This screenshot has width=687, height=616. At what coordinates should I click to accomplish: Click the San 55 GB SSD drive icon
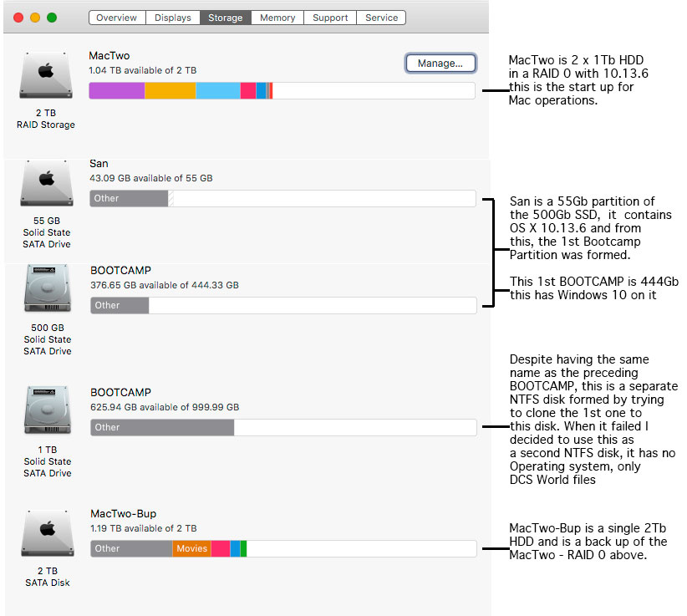click(47, 183)
